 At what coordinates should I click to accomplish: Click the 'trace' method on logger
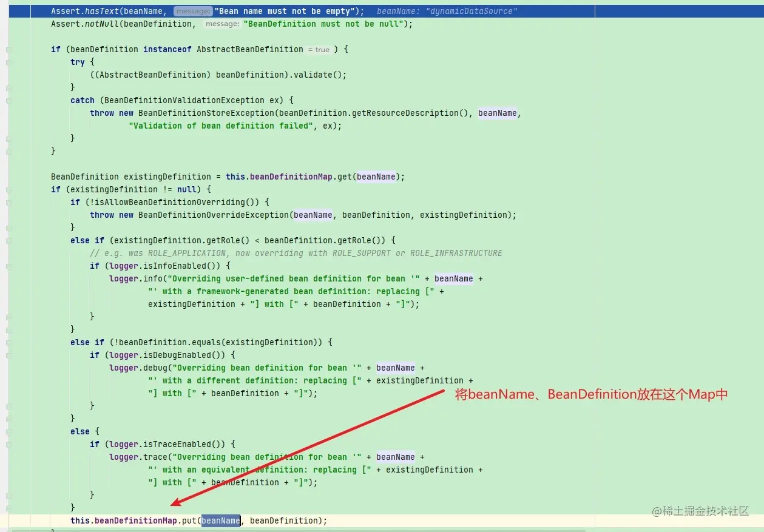pos(155,457)
